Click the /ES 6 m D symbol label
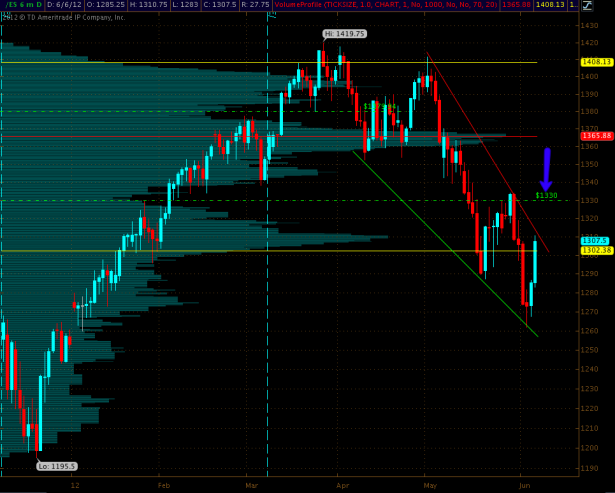615x493 pixels. click(22, 5)
